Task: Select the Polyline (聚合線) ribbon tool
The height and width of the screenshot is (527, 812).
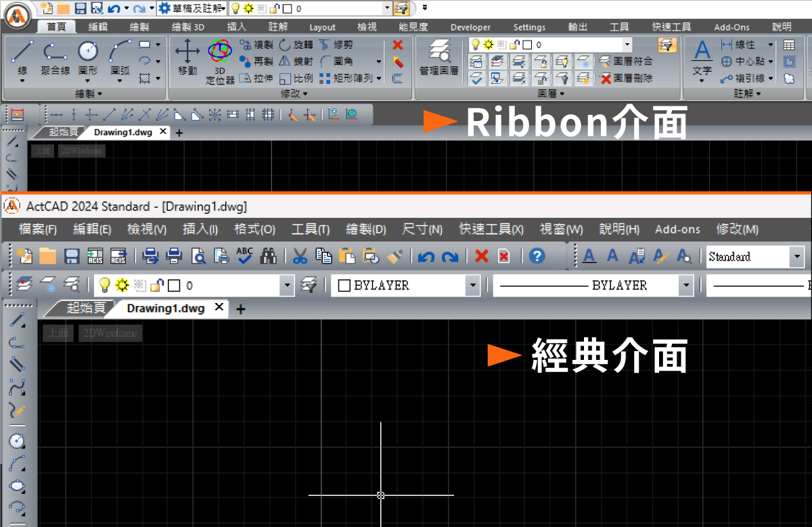Action: pyautogui.click(x=55, y=58)
